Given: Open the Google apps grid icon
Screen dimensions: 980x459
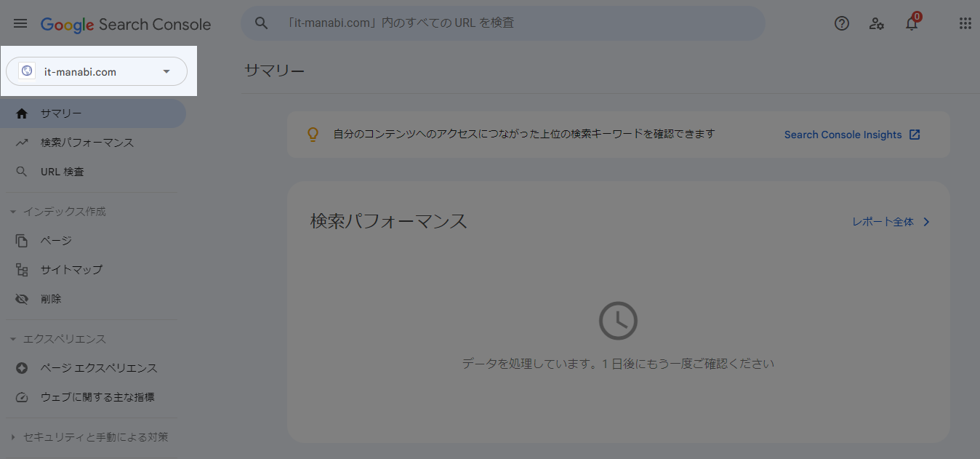Looking at the screenshot, I should [x=965, y=23].
